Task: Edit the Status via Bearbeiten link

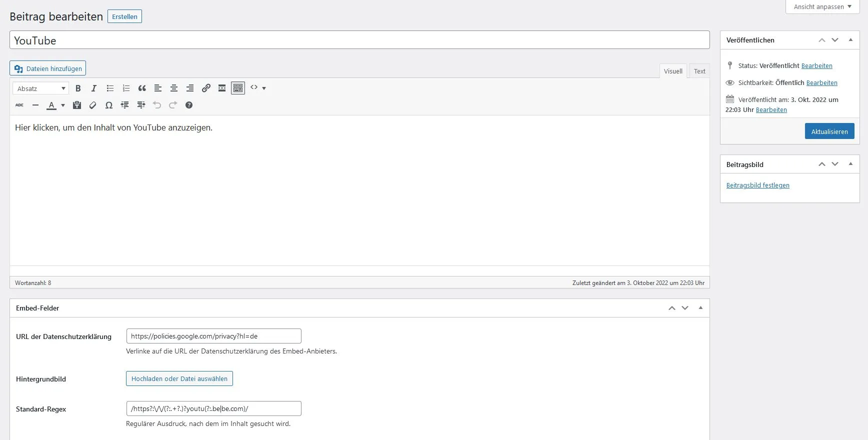Action: (816, 65)
